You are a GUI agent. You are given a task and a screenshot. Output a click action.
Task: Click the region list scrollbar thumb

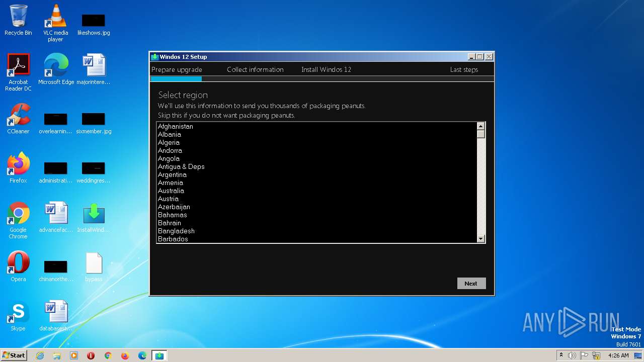point(480,134)
